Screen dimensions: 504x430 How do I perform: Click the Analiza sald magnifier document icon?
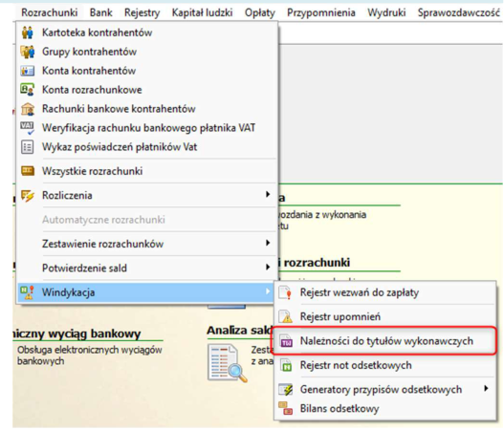(227, 363)
